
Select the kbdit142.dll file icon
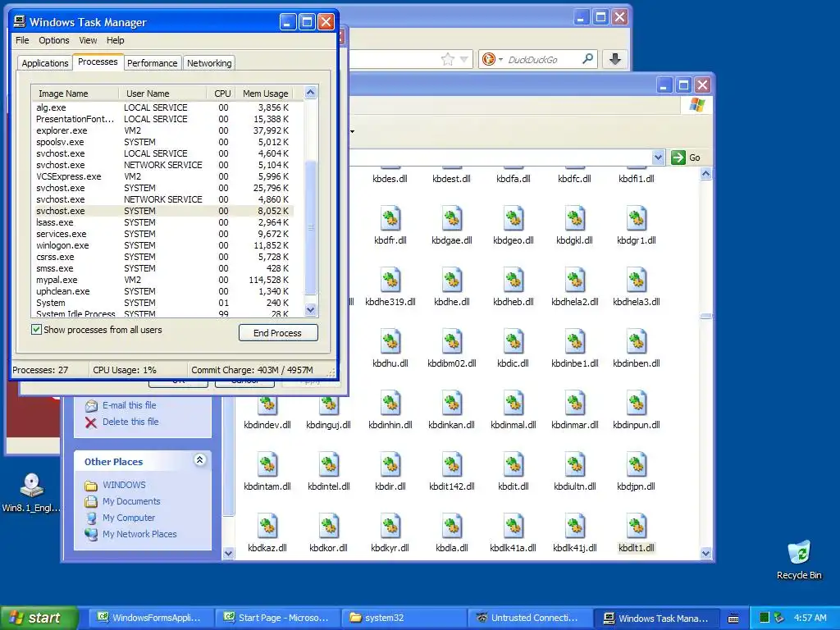(x=452, y=465)
